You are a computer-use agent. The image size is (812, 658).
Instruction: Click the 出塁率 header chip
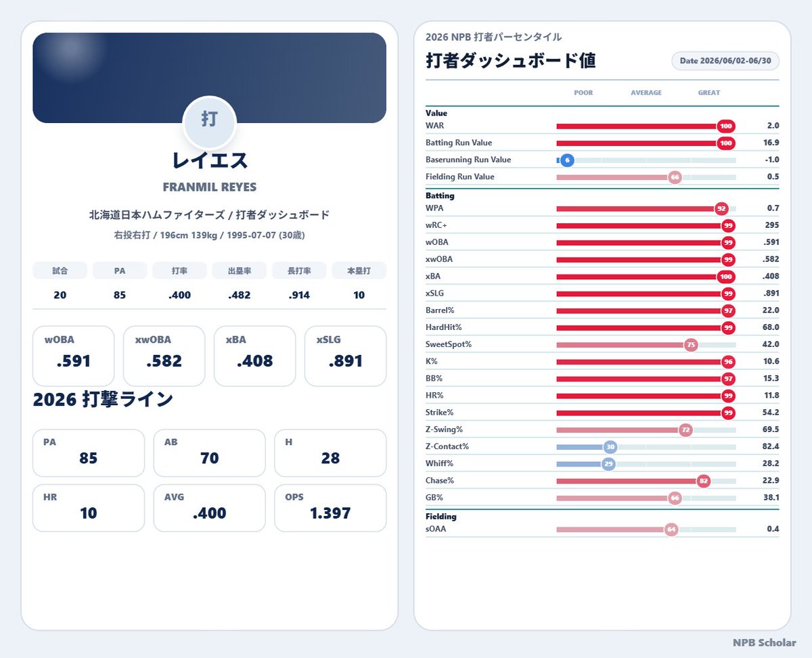239,271
